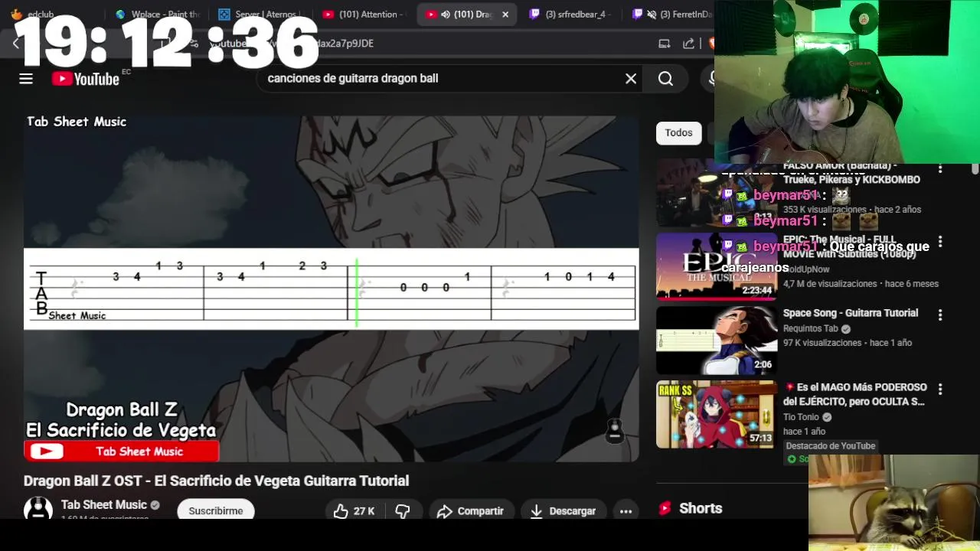The height and width of the screenshot is (551, 980).
Task: Click the 27 K like count
Action: click(364, 511)
